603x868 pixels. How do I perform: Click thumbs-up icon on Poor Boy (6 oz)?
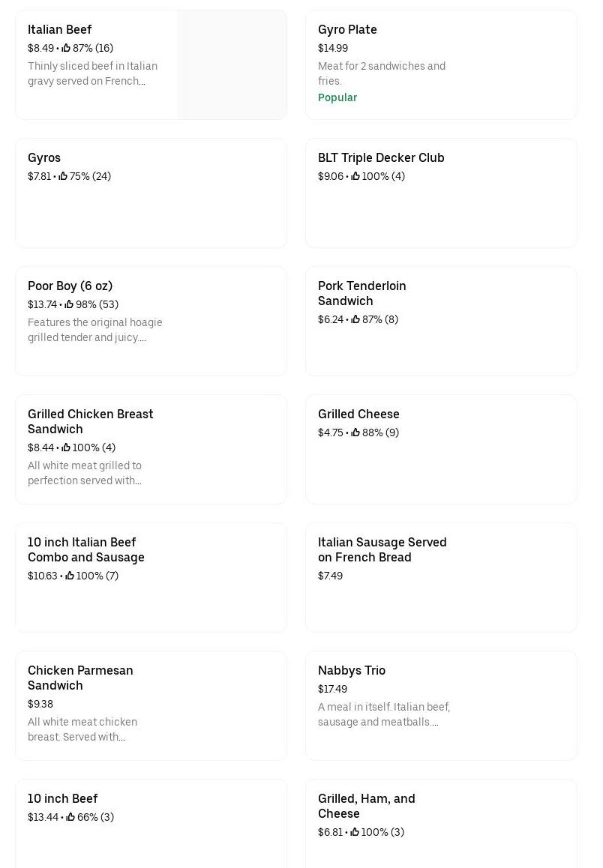pos(69,304)
